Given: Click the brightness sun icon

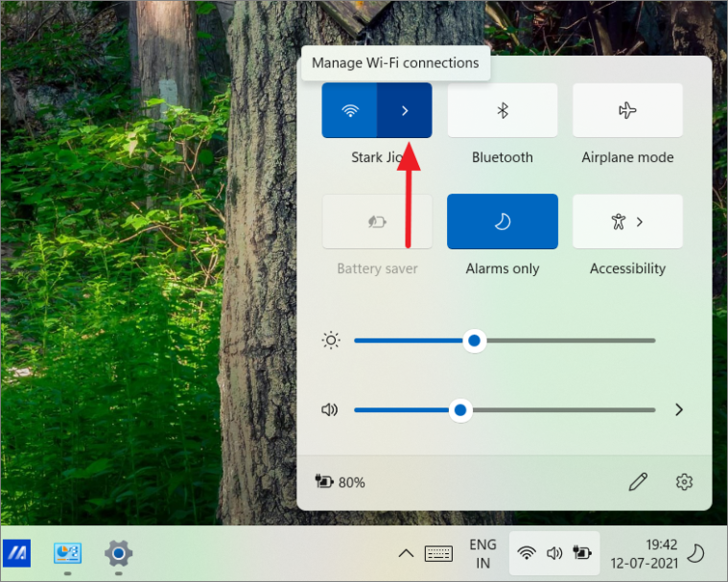Looking at the screenshot, I should (331, 340).
